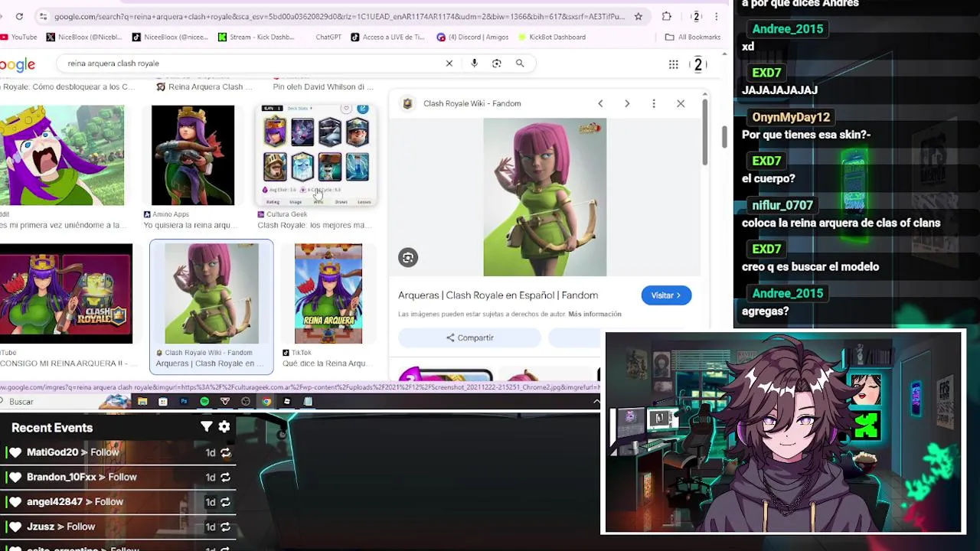Open the Google apps grid icon
This screenshot has height=551, width=980.
pyautogui.click(x=674, y=64)
